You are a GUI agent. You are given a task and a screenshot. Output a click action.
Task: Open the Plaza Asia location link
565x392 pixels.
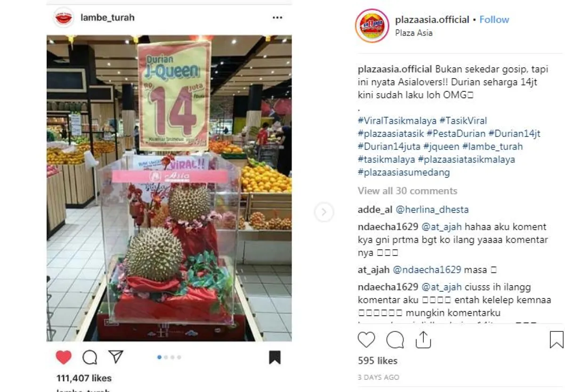[x=414, y=33]
